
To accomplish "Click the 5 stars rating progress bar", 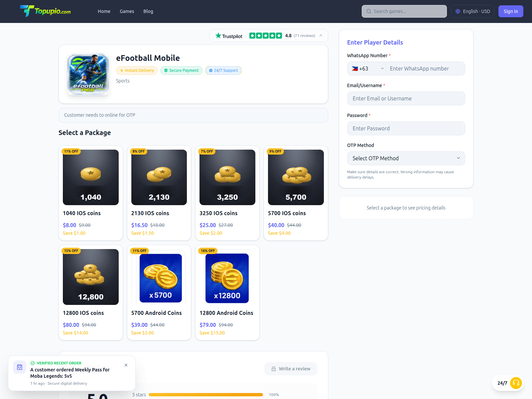I will [x=206, y=395].
